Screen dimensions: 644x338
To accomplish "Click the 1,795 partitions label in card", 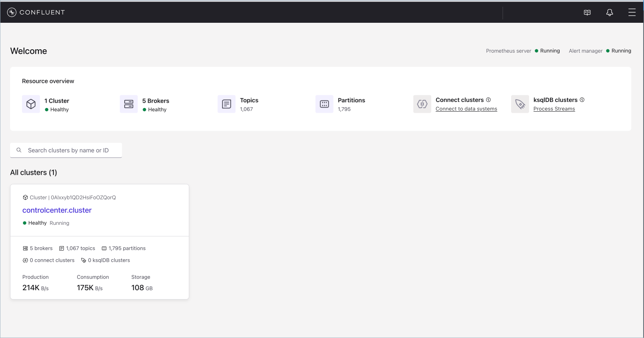I will pos(127,248).
